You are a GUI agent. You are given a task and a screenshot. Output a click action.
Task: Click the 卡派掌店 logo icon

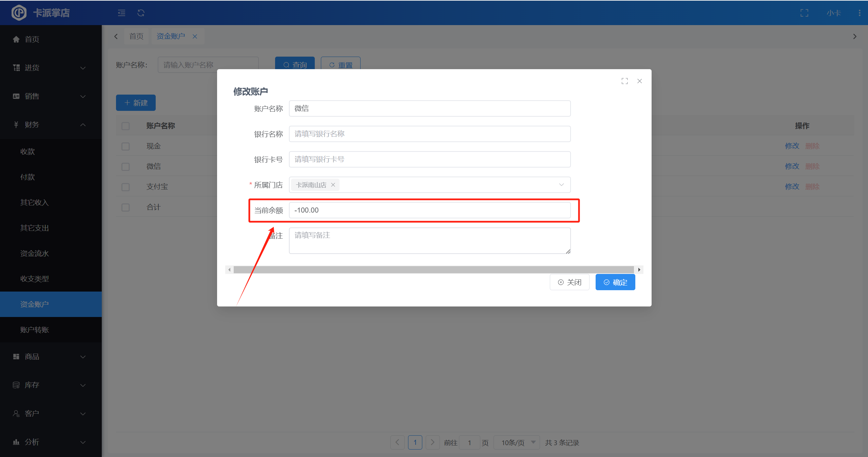[19, 13]
